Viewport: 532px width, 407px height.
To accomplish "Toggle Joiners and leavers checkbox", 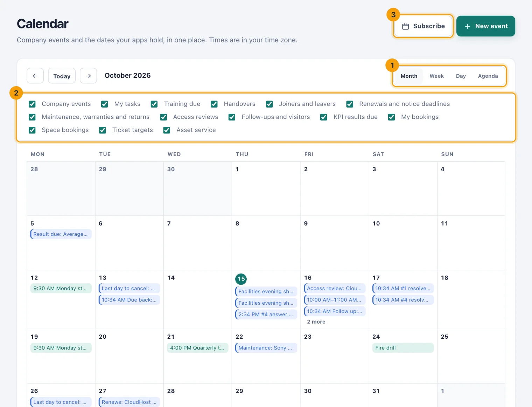I will [269, 104].
